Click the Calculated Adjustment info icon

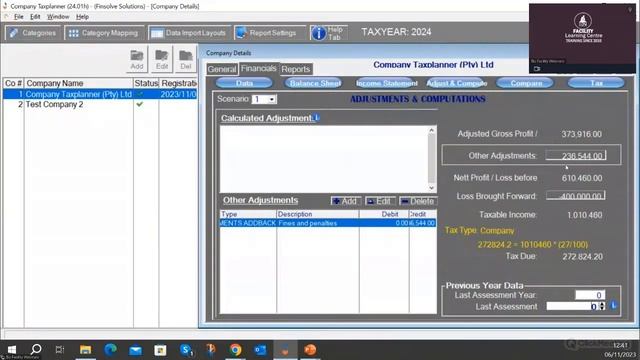click(x=317, y=118)
